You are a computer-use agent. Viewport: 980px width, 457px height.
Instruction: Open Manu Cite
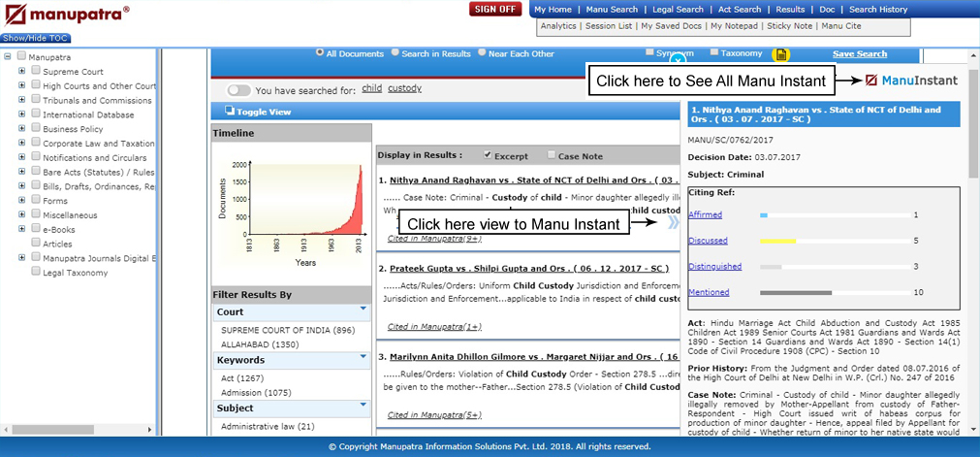[x=841, y=26]
